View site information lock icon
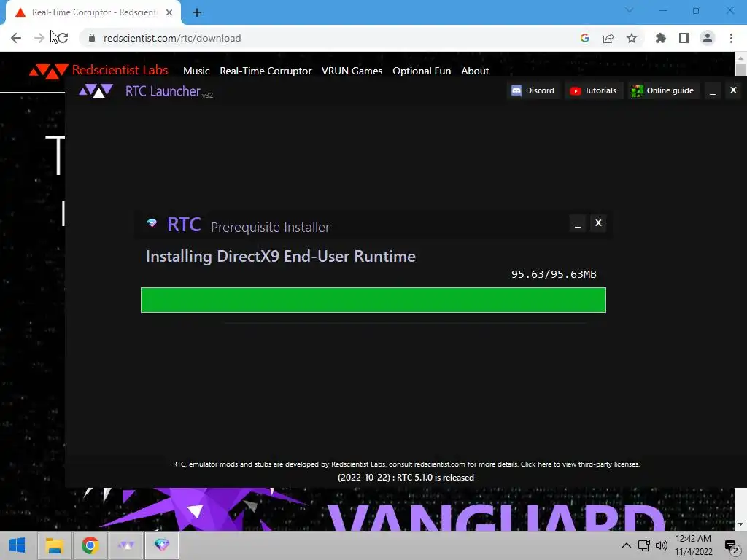Viewport: 747px width, 560px height. pyautogui.click(x=92, y=38)
